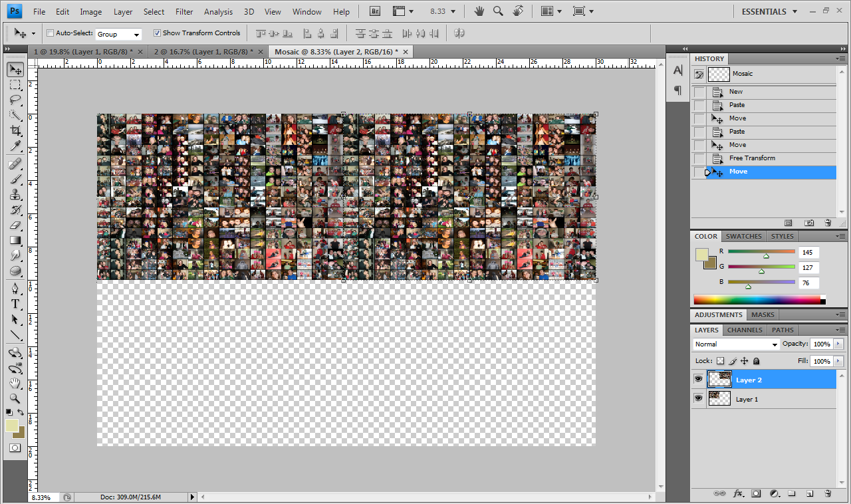Switch to the Paths tab
Viewport: 851px width, 504px height.
click(783, 330)
